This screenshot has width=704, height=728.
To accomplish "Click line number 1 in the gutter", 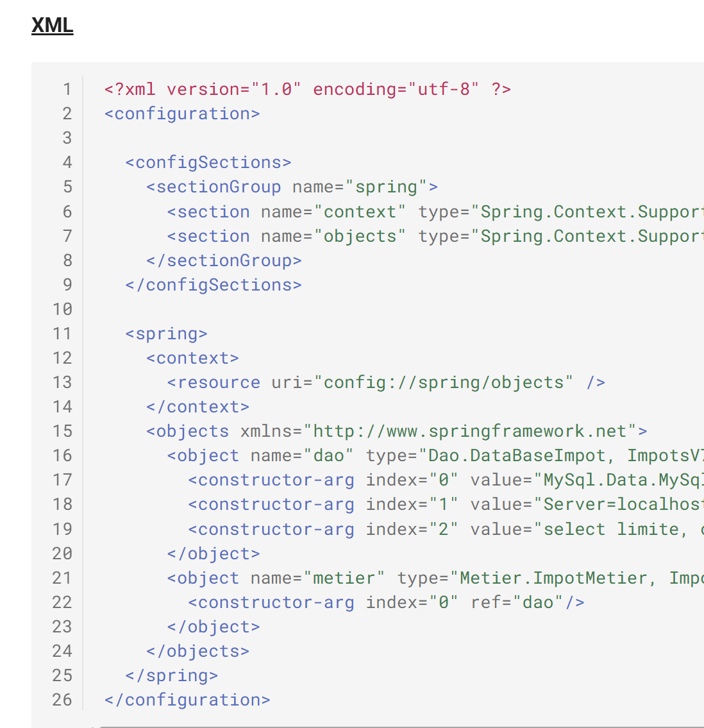I will point(67,89).
